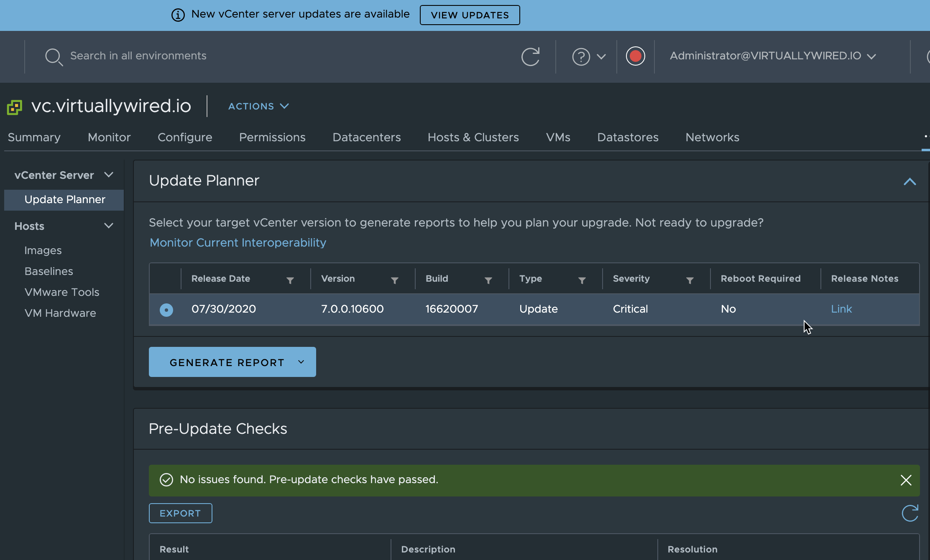Dismiss the pre-update checks passed message
Screen dimensions: 930x560
(x=906, y=480)
